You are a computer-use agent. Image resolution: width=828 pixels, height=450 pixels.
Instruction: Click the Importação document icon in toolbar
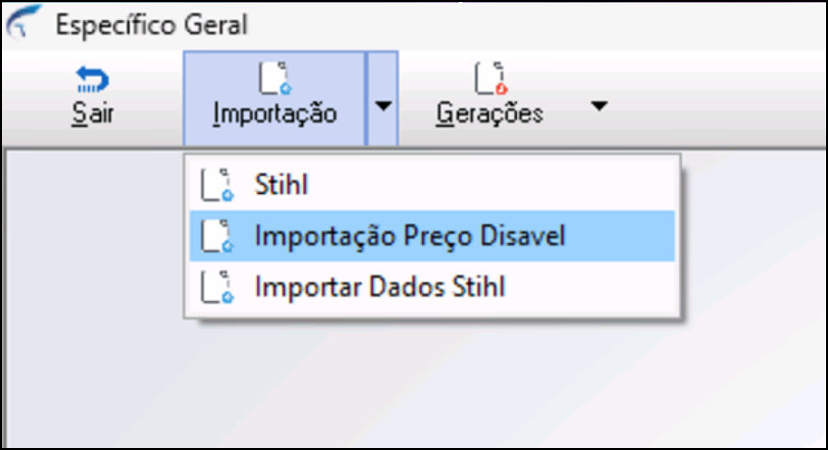(x=275, y=78)
